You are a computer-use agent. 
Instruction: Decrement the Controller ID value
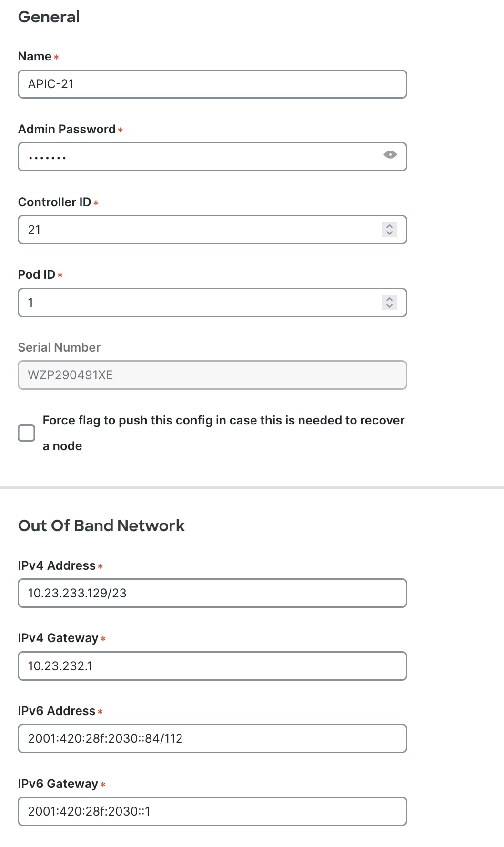(389, 233)
